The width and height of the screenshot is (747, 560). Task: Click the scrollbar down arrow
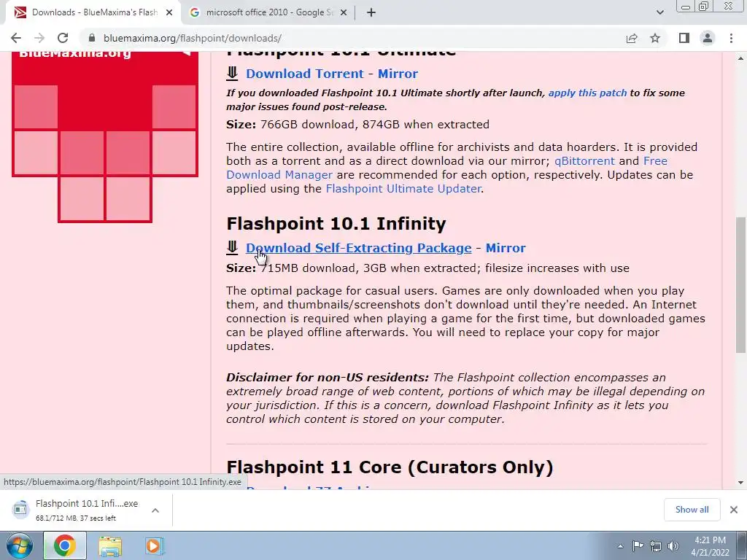(x=741, y=483)
